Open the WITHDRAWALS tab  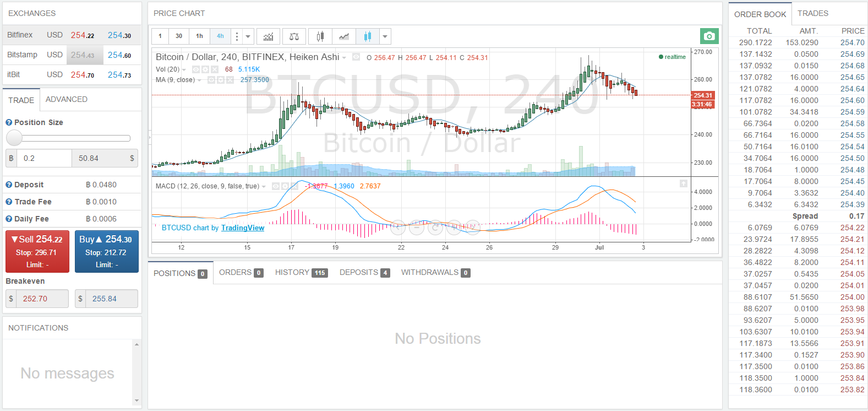click(x=435, y=272)
